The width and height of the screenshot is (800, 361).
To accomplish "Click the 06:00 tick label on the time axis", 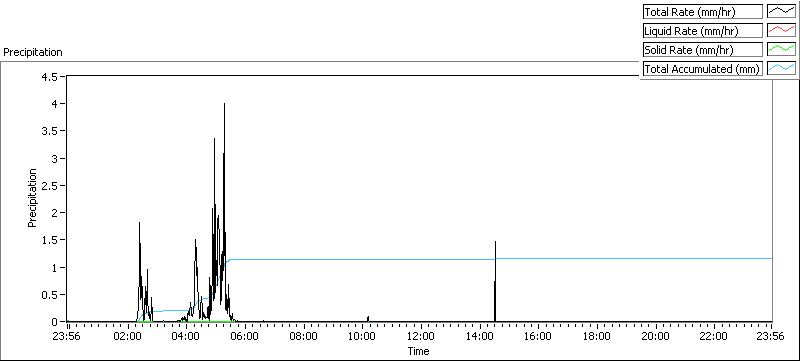I will [244, 336].
